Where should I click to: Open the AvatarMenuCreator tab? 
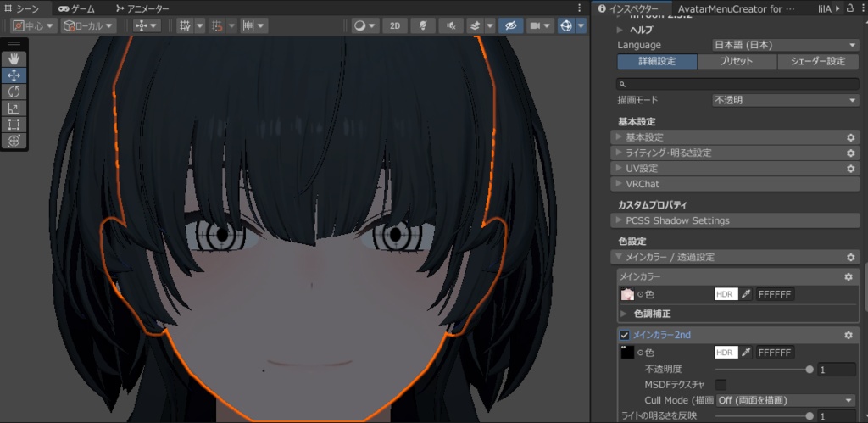coord(736,8)
